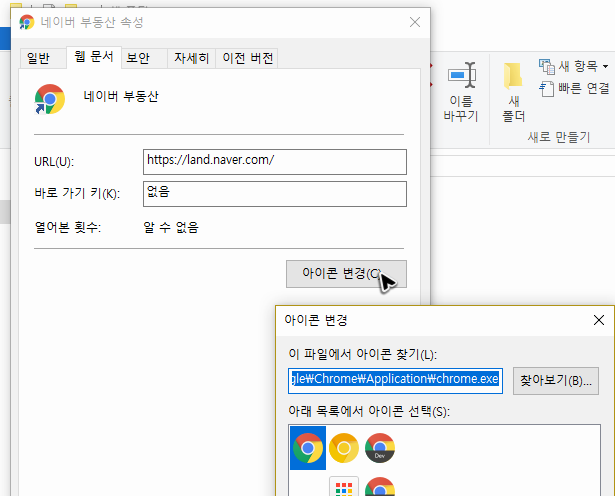615x496 pixels.
Task: Click the icon file path field
Action: tap(395, 381)
